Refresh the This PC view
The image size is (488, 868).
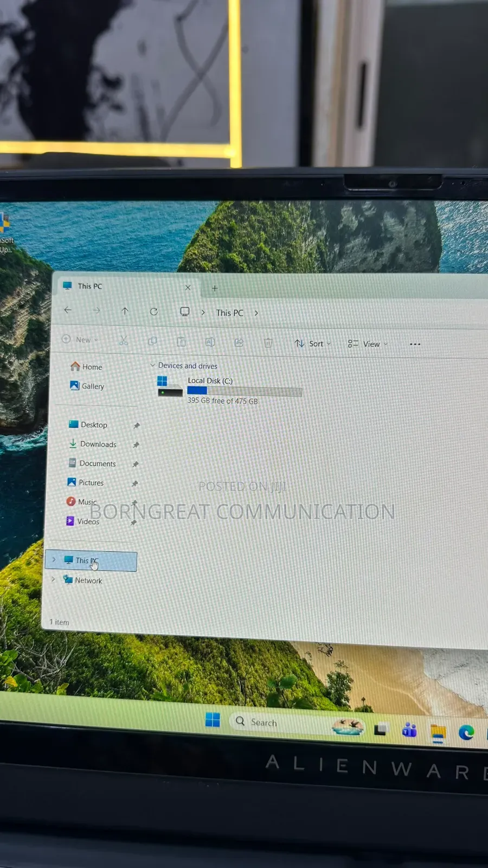[154, 311]
